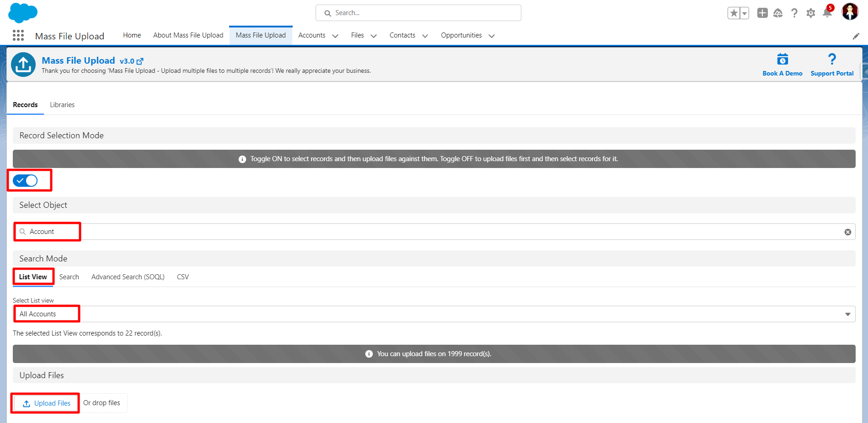Click the Support Portal link
Viewport: 868px width, 423px height.
832,73
